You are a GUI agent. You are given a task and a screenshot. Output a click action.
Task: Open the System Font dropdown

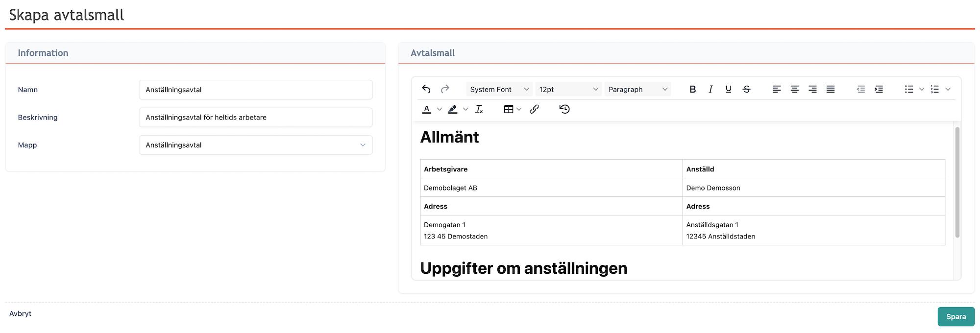point(499,89)
